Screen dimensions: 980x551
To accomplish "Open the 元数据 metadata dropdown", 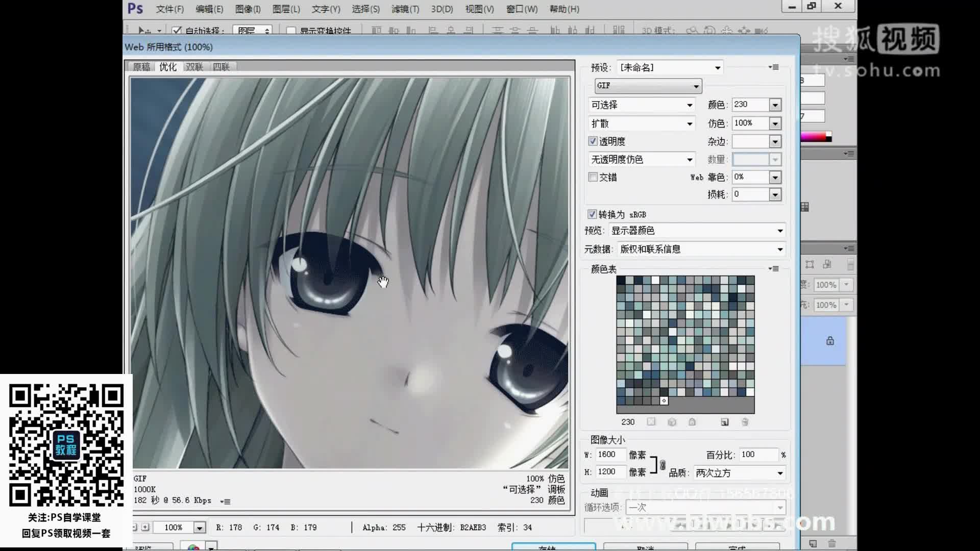I will tap(701, 249).
